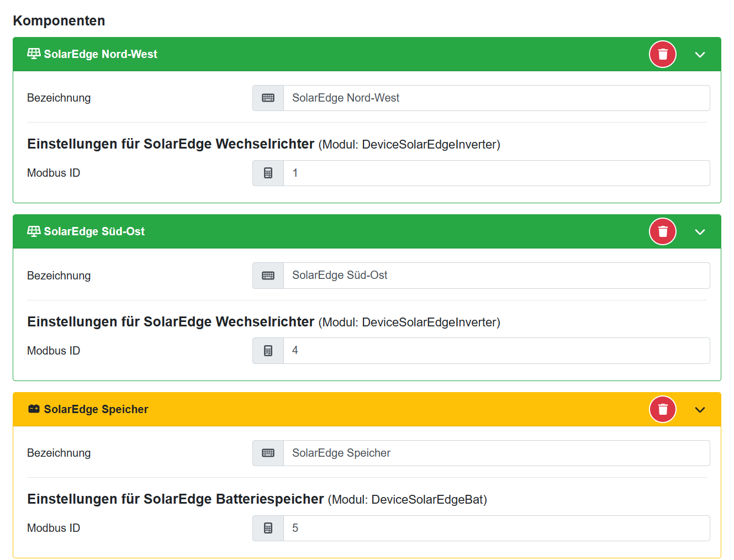
Task: Click the SolarEdge Süd-Ost green header title
Action: (94, 231)
